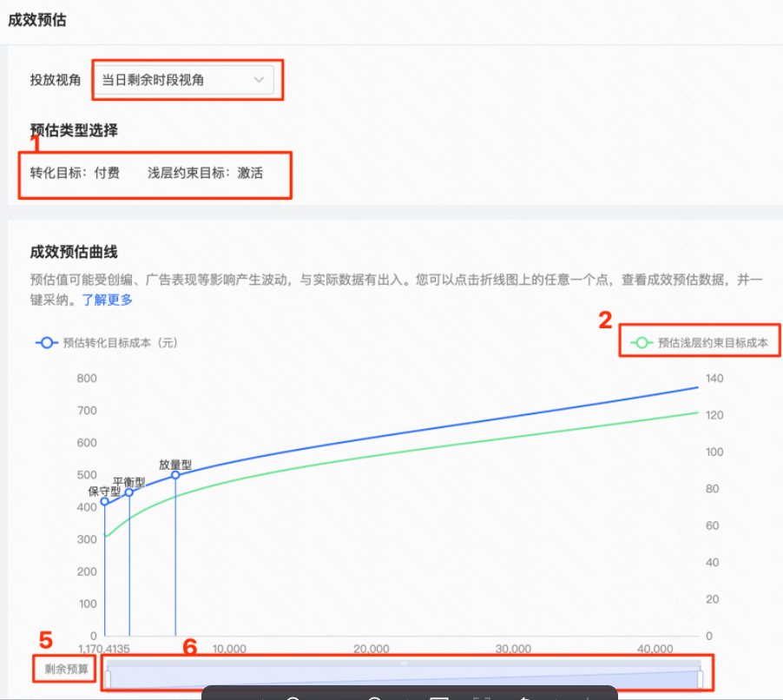
Task: Select the 平衡型 marker on the curve
Action: click(x=128, y=492)
